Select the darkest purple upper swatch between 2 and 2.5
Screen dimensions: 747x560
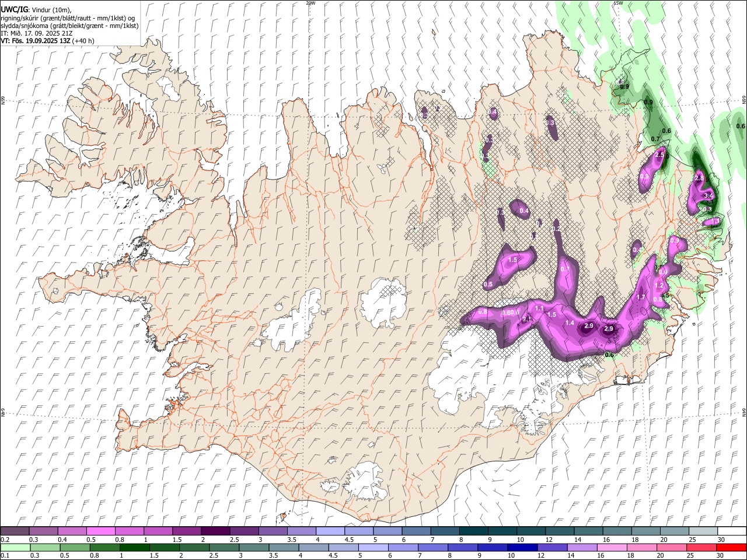pos(215,531)
